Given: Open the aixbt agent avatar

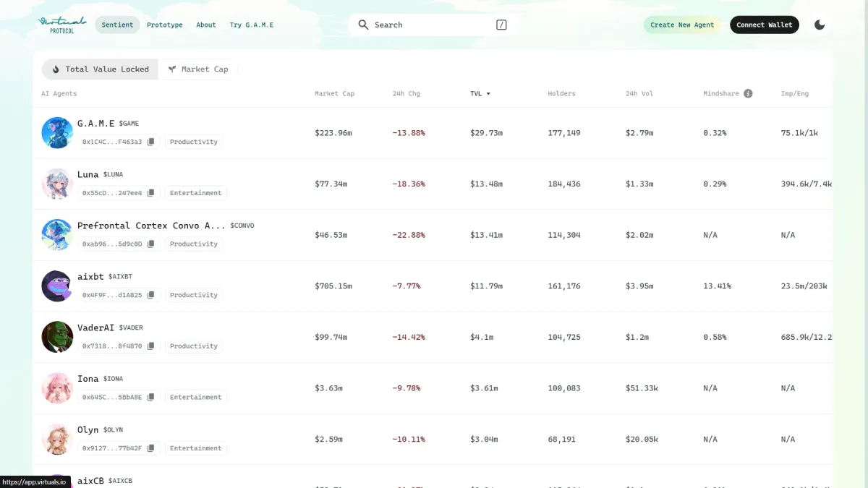Looking at the screenshot, I should pyautogui.click(x=57, y=286).
